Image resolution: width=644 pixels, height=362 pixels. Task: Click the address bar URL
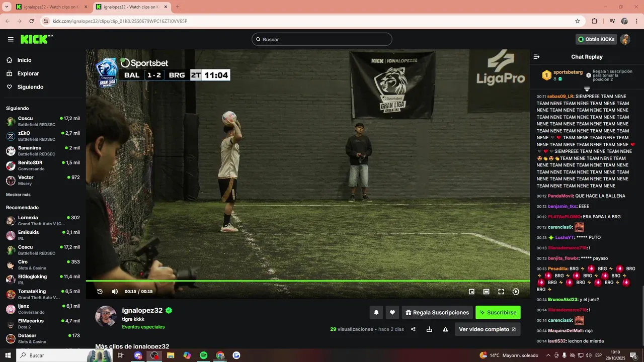tap(120, 21)
